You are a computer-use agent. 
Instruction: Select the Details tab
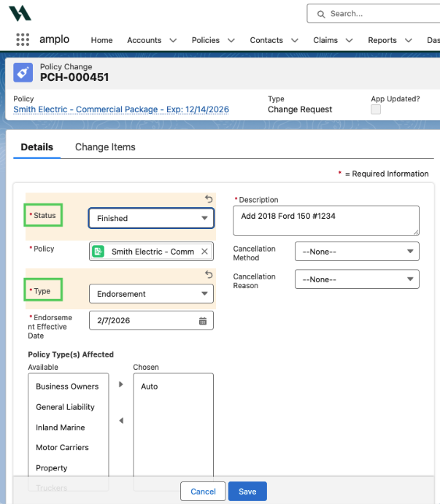(x=37, y=147)
